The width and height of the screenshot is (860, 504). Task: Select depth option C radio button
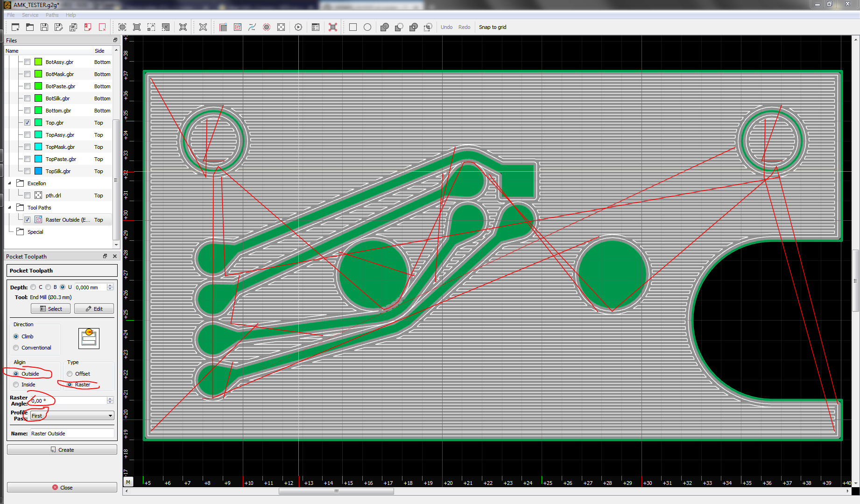(33, 287)
